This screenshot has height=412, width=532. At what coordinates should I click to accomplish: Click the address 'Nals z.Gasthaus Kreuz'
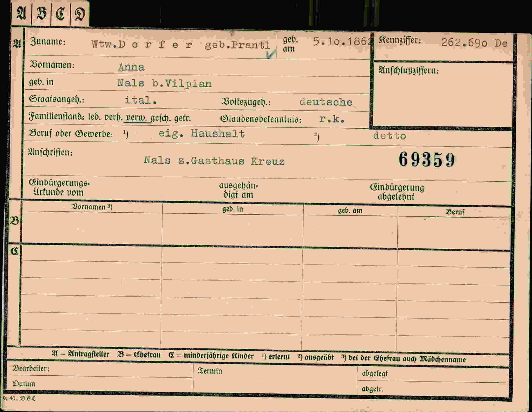point(214,161)
